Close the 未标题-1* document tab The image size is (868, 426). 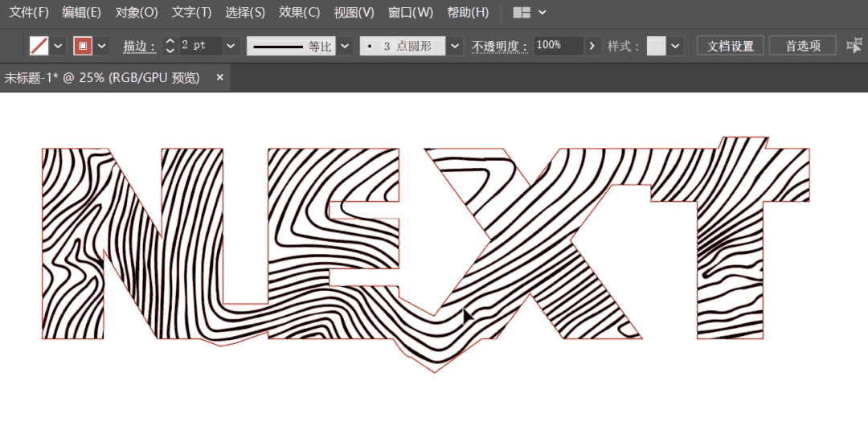click(x=219, y=78)
